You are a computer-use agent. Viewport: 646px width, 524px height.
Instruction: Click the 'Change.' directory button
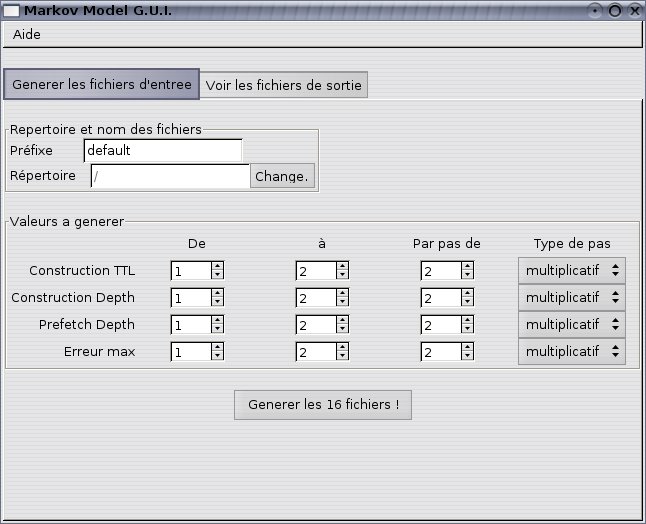(x=282, y=177)
